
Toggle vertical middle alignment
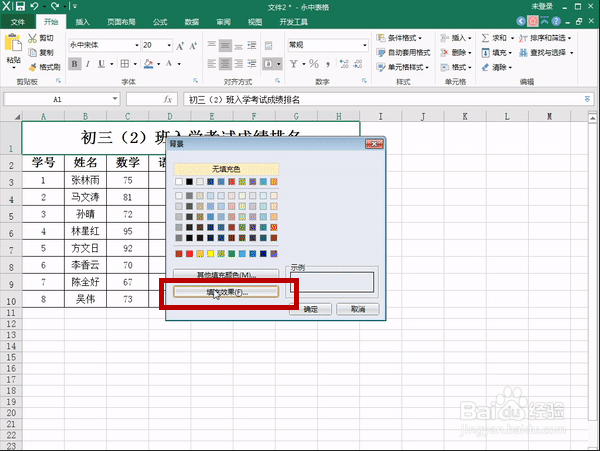225,46
